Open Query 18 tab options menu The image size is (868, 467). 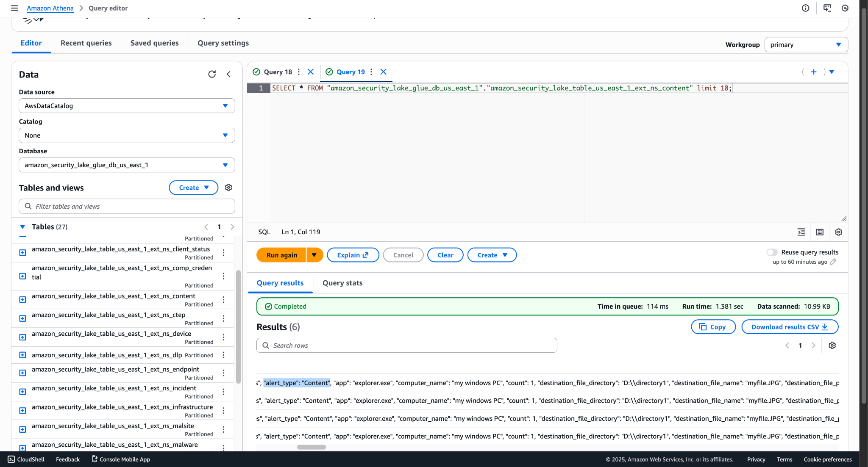[x=299, y=72]
